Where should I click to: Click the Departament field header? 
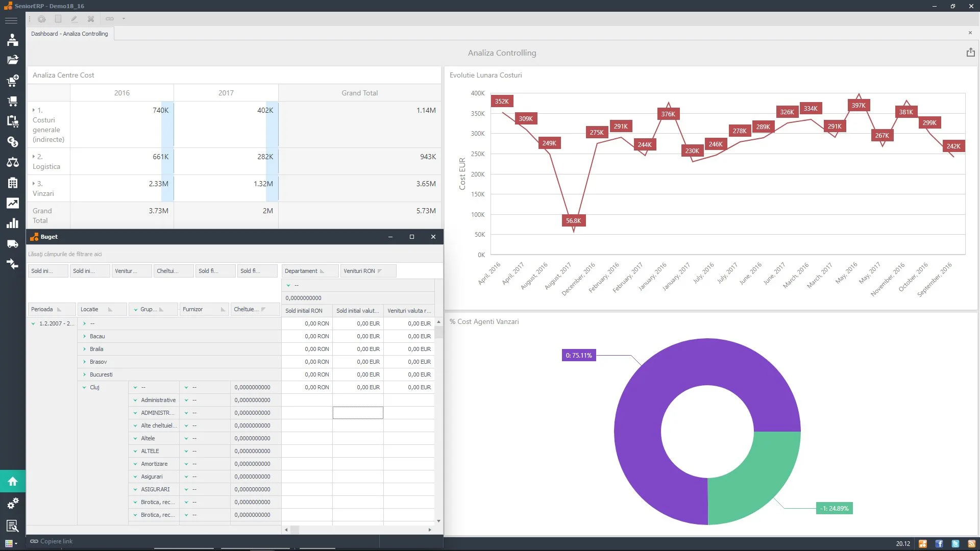tap(310, 271)
